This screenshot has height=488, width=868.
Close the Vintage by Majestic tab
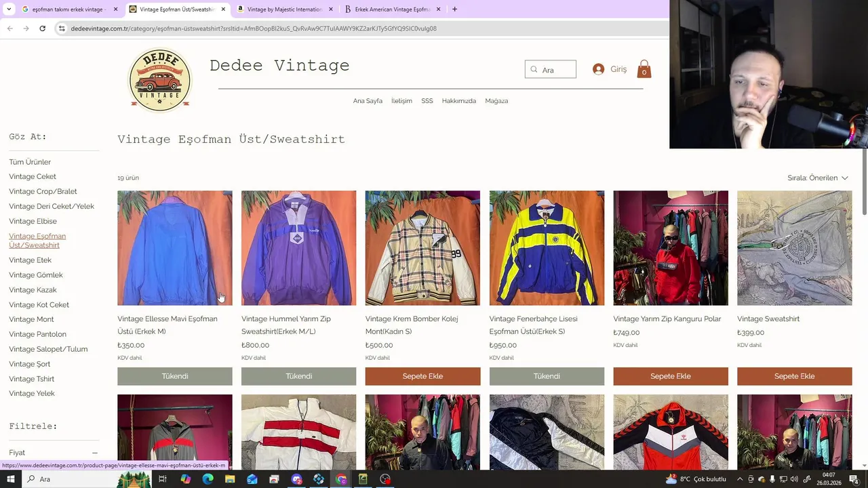tap(331, 9)
